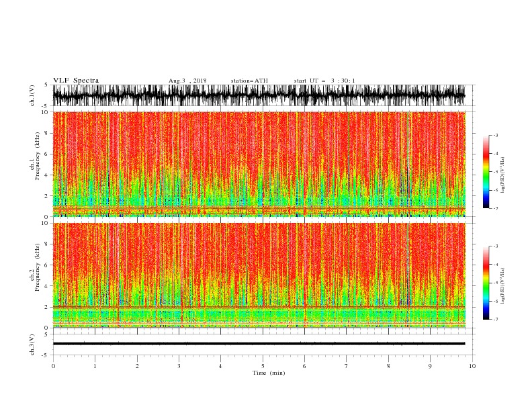
Task: Click the "-7" label on ch.2 color bar
Action: (x=495, y=320)
